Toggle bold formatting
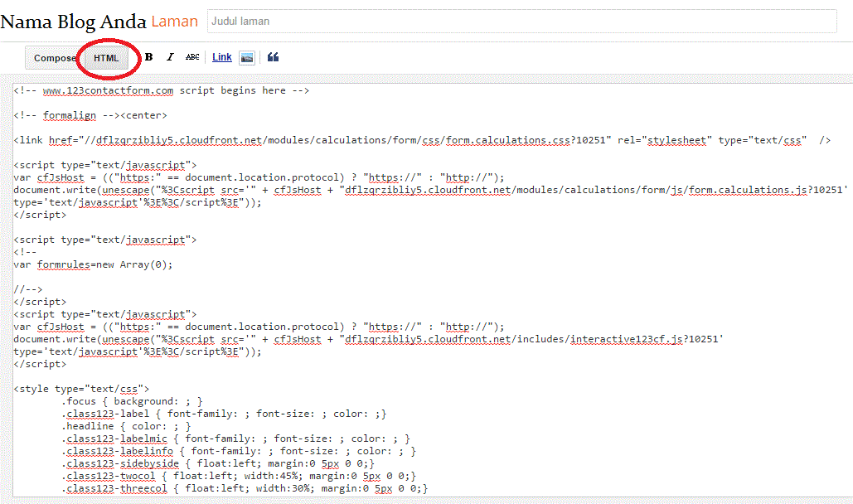Screen dimensions: 853x504 point(148,57)
